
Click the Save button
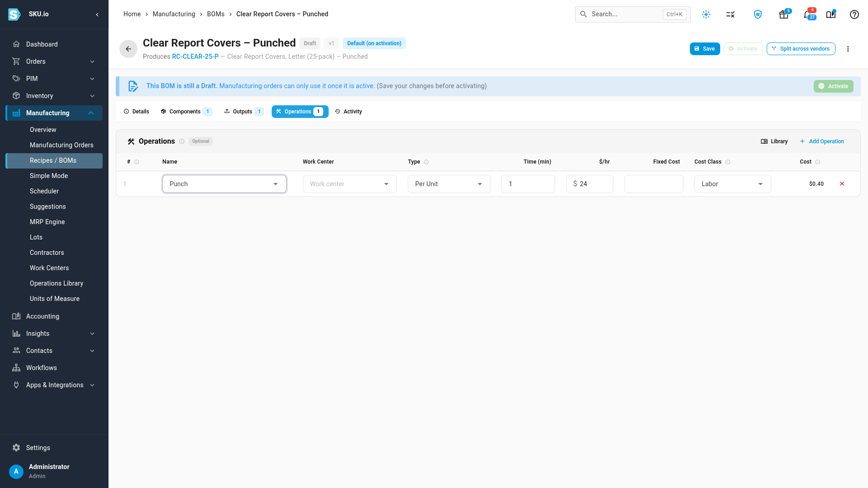(704, 49)
